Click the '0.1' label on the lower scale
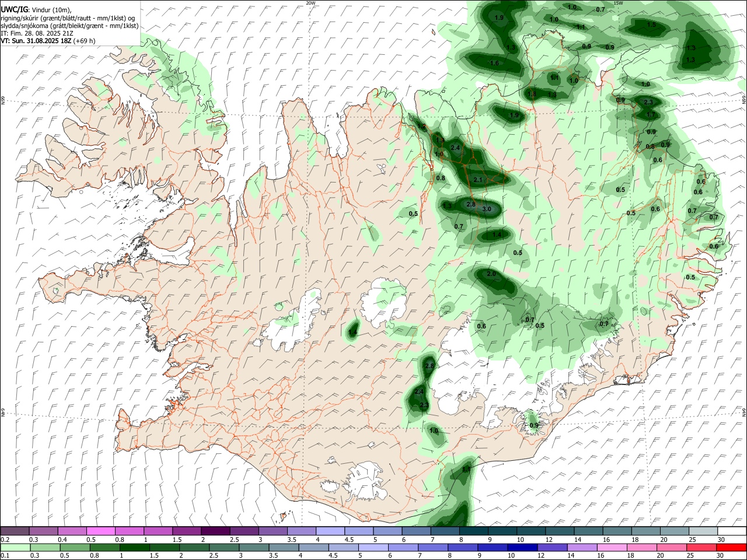Viewport: 747px width, 560px height. 5,555
